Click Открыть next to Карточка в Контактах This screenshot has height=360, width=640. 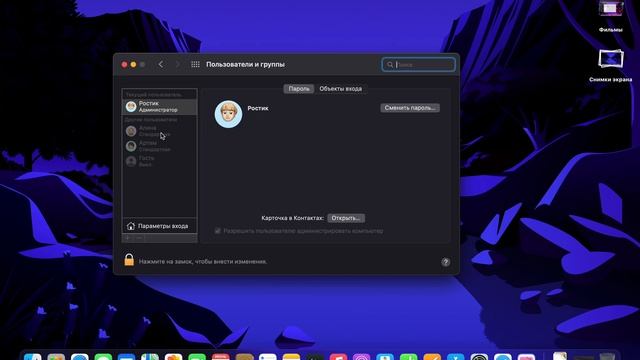346,218
